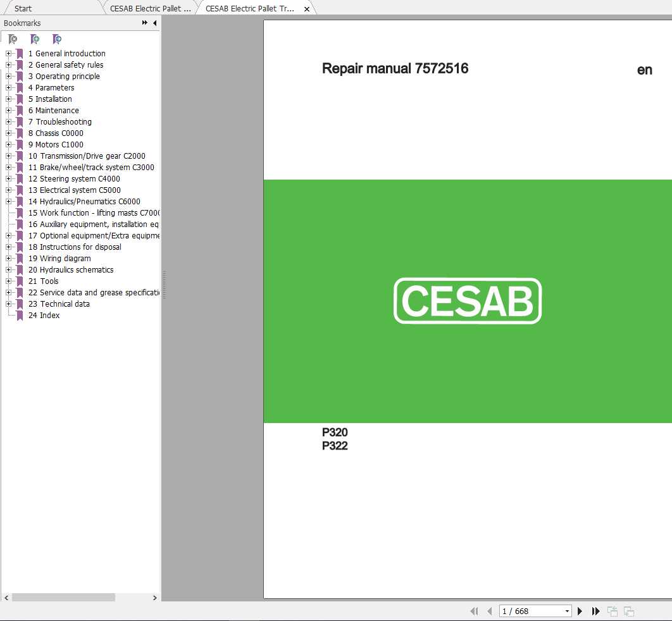Screen dimensions: 672x621
Task: Open bookmark 14 Hydraulics/Pneumatics C6000
Action: coord(84,201)
